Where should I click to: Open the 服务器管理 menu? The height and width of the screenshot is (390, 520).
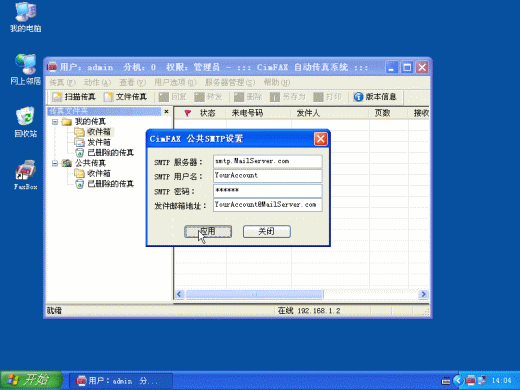pyautogui.click(x=230, y=82)
